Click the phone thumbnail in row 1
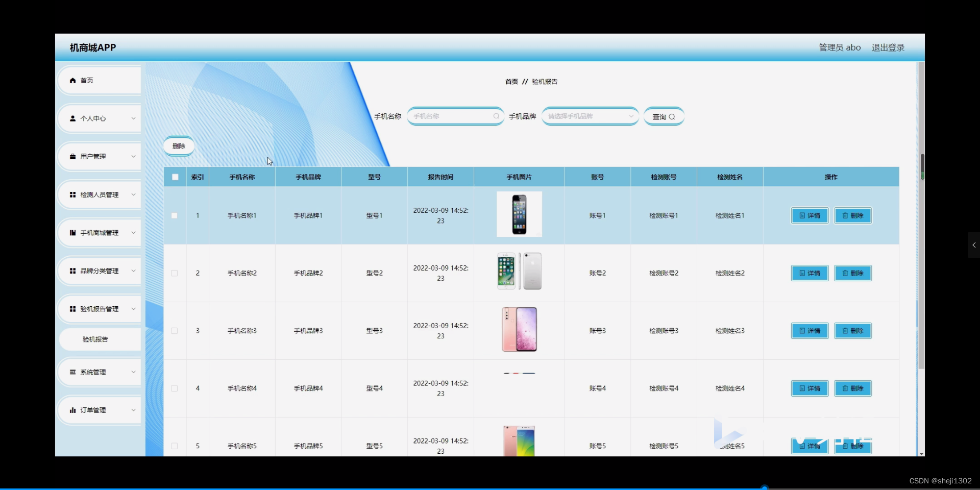Screen dimensions: 980x490 pyautogui.click(x=519, y=214)
